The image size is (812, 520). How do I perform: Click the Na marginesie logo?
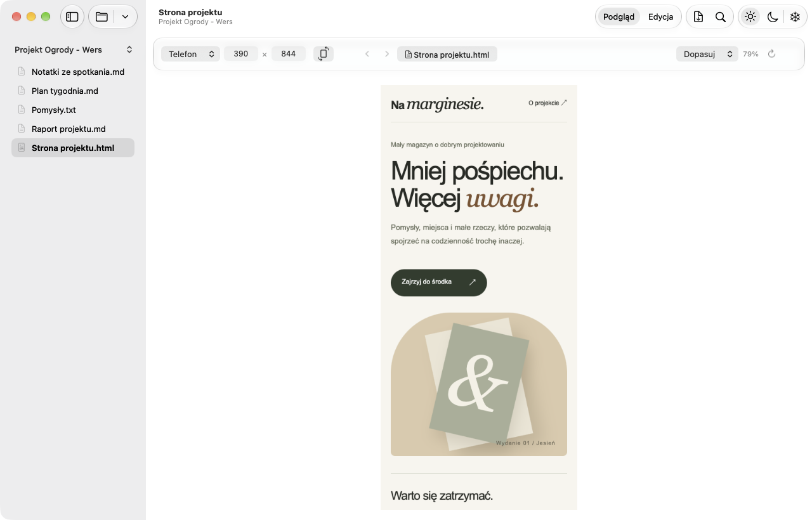437,104
